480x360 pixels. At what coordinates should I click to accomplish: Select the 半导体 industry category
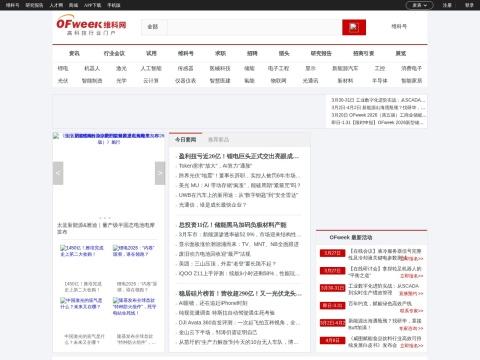click(380, 81)
